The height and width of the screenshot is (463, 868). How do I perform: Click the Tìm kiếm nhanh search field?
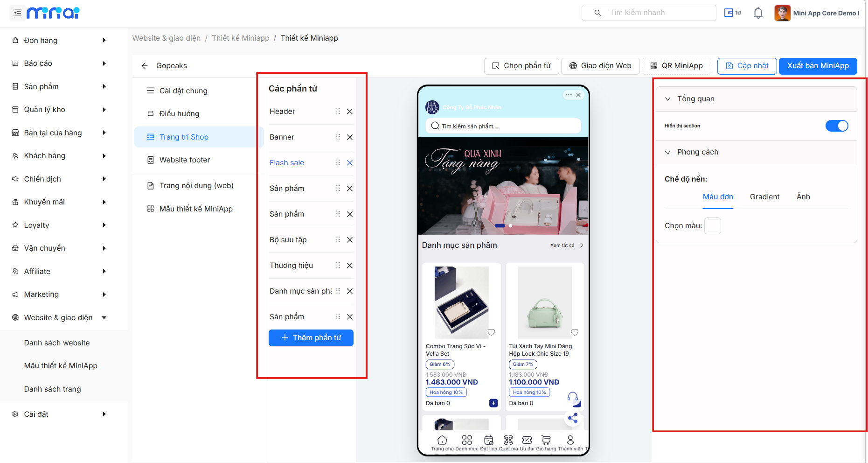click(649, 13)
